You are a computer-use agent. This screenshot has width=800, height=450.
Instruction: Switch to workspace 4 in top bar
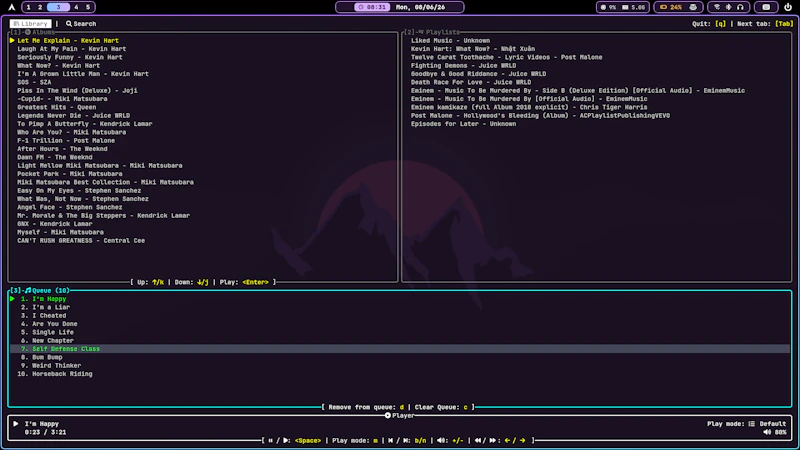point(76,7)
